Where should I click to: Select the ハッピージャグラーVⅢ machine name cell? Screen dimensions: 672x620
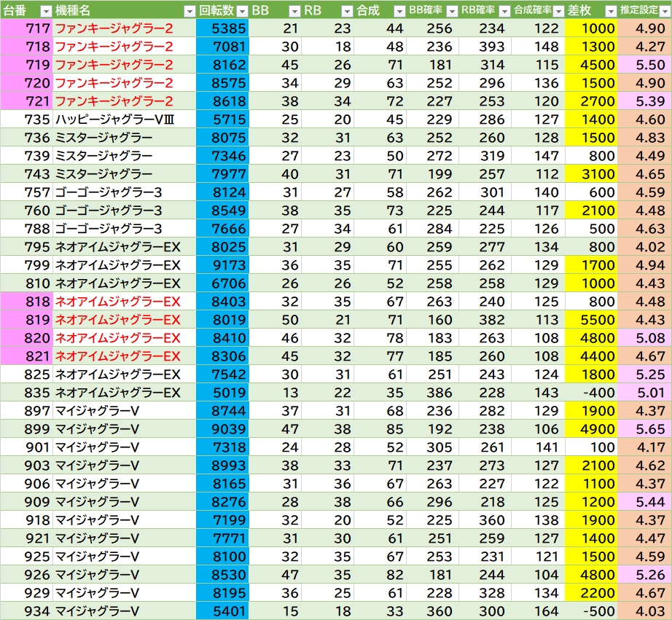click(x=124, y=119)
